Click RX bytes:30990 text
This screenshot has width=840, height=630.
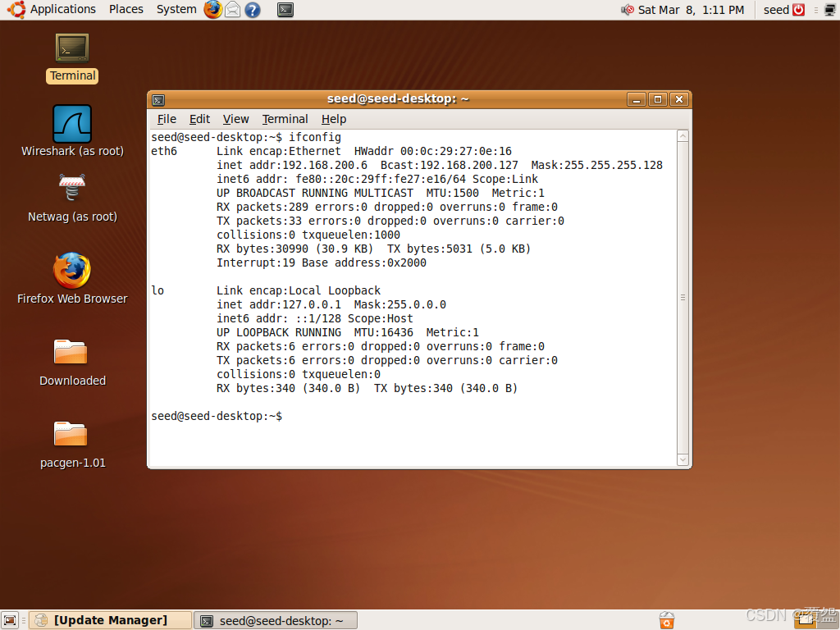click(x=262, y=249)
